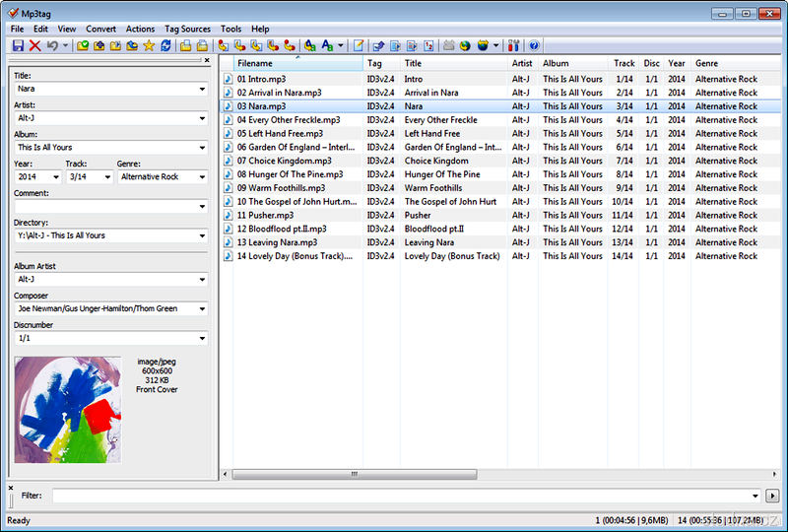Click the album cover art thumbnail

pyautogui.click(x=68, y=410)
